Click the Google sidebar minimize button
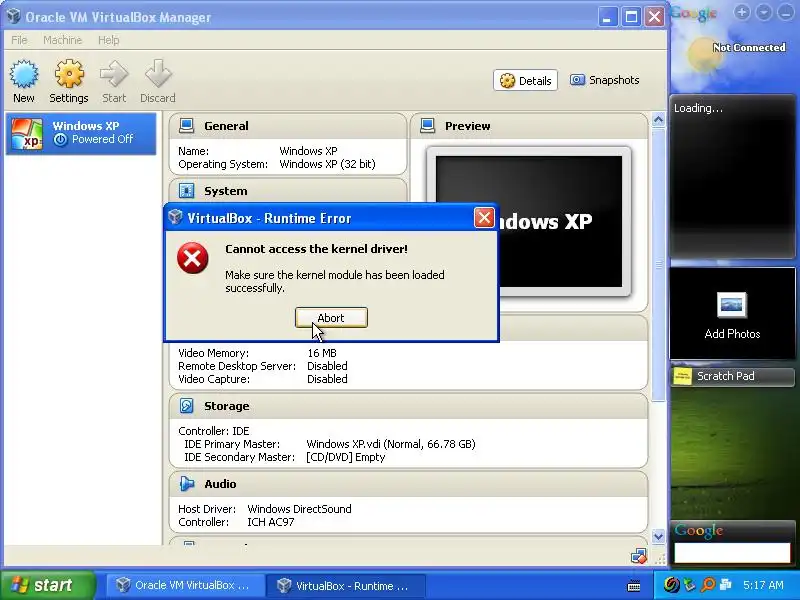Screen dimensions: 800x600 pyautogui.click(x=786, y=12)
